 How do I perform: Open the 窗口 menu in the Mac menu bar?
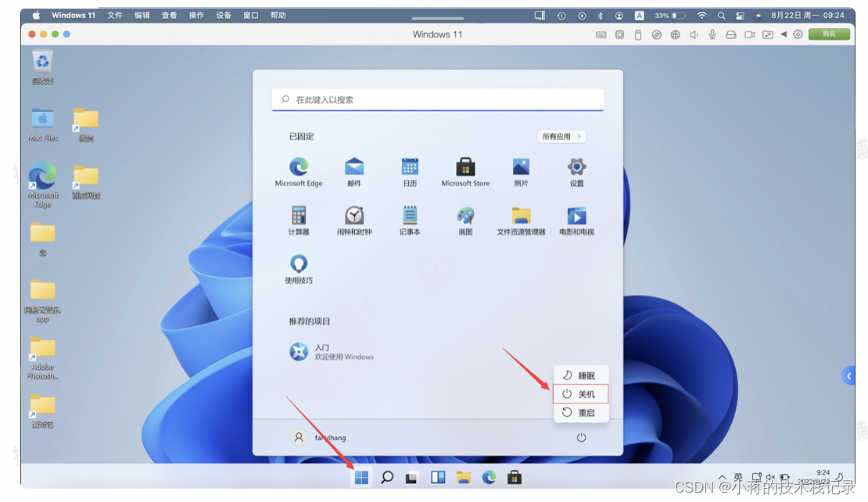tap(251, 16)
